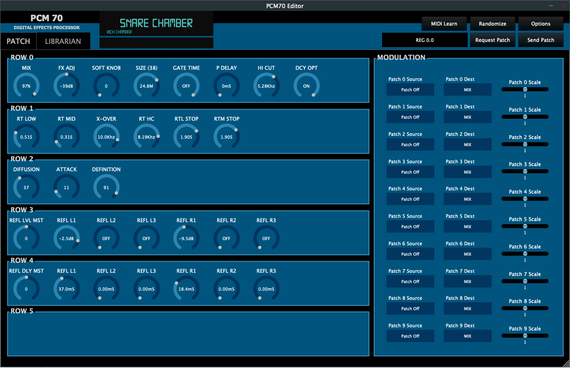Viewport: 570px width, 368px height.
Task: Click the MIX knob in Row 0
Action: [26, 86]
